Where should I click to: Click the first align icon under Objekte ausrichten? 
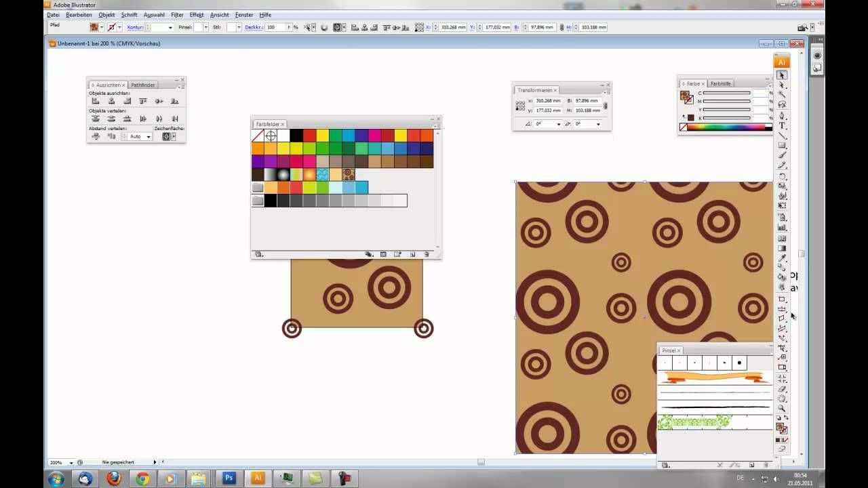pyautogui.click(x=96, y=101)
